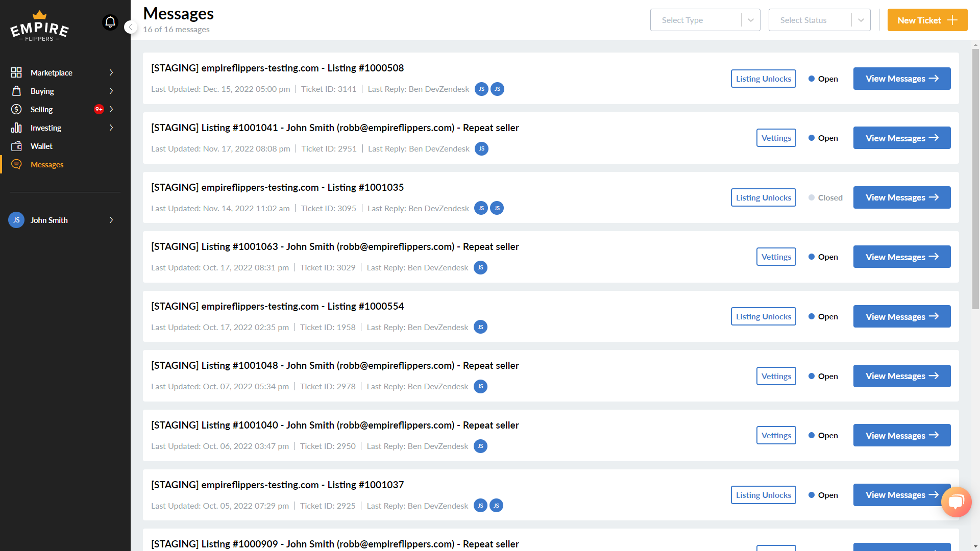The image size is (980, 551).
Task: Expand the Marketplace submenu chevron
Action: (111, 72)
